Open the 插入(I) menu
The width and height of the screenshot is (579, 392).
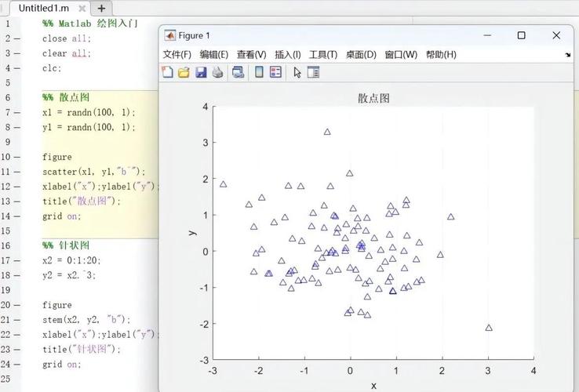point(287,55)
